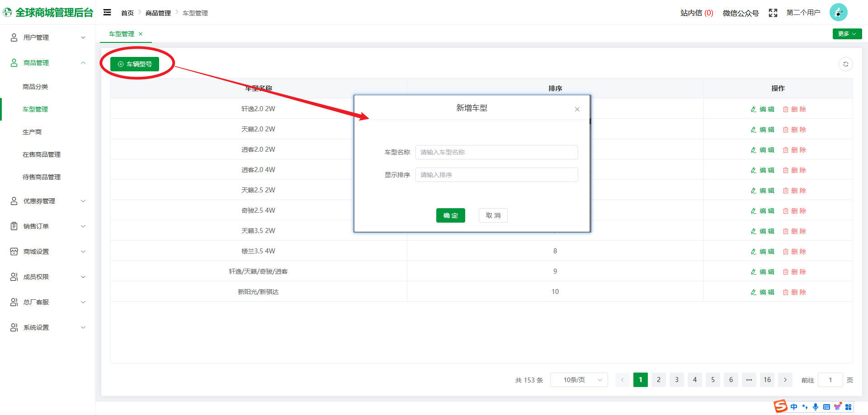Click the 确定 confirm button
This screenshot has width=868, height=415.
(450, 215)
